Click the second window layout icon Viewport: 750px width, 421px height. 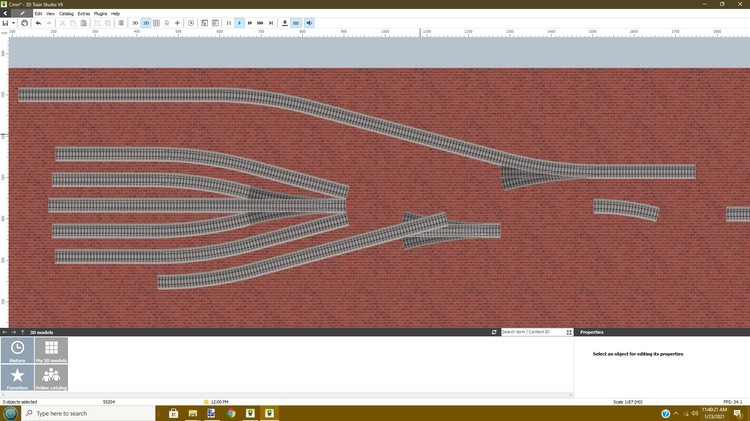[215, 23]
